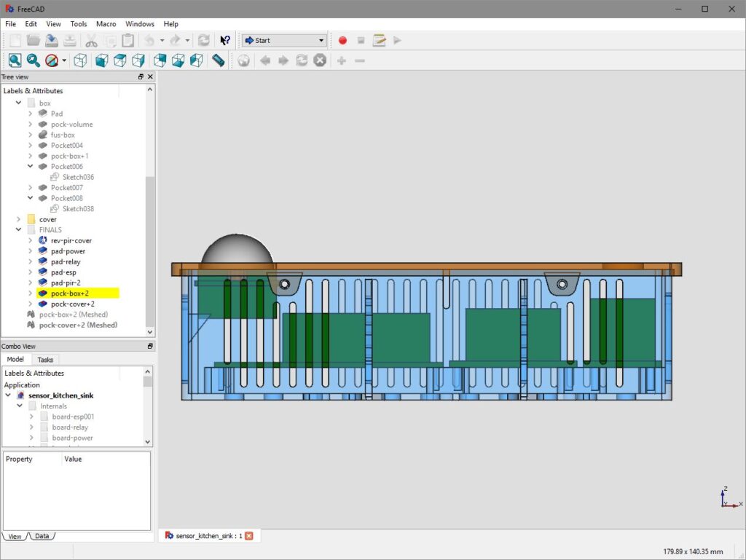Collapse the sensor_kitchen_sink document node
Image resolution: width=746 pixels, height=560 pixels.
click(x=8, y=395)
